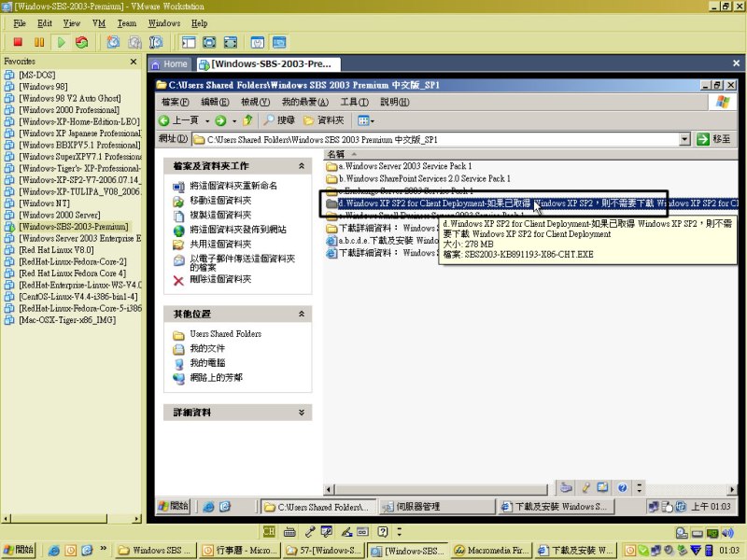This screenshot has width=747, height=560.
Task: Click the green Power On play icon
Action: (x=61, y=42)
